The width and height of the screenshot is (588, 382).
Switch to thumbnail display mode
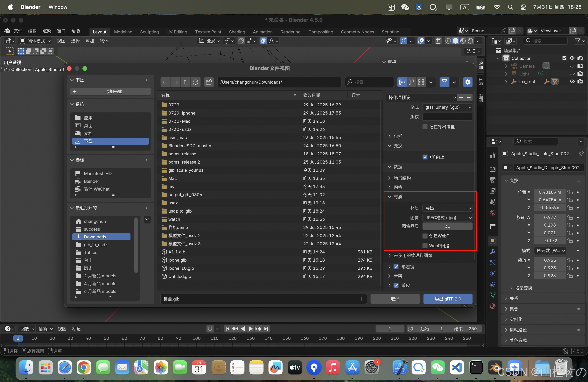pyautogui.click(x=421, y=82)
